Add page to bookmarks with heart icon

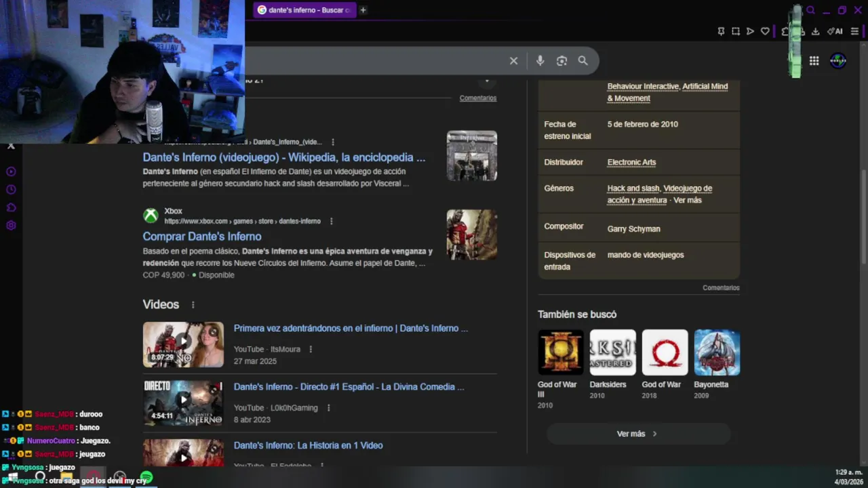[765, 31]
